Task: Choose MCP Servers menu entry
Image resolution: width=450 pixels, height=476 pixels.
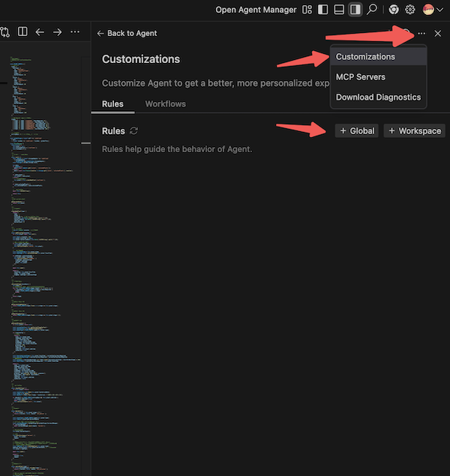Action: tap(360, 77)
